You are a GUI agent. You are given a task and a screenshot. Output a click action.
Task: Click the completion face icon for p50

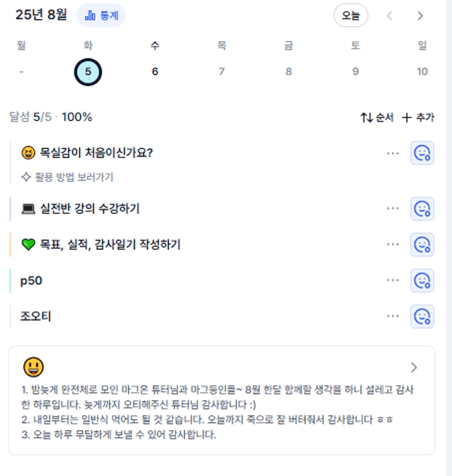pyautogui.click(x=422, y=280)
